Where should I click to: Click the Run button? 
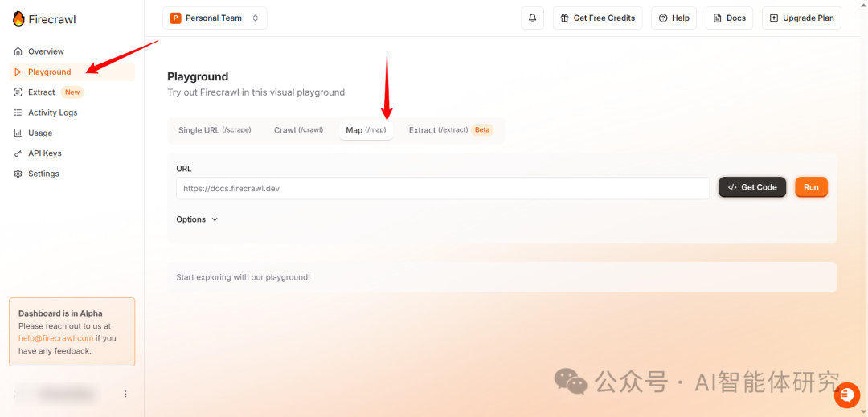[x=811, y=187]
